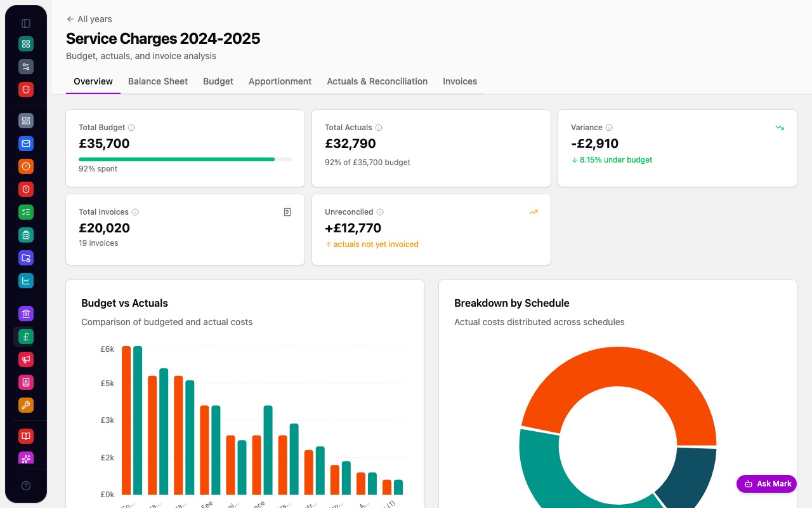The width and height of the screenshot is (812, 508).
Task: Switch to Actuals & Reconciliation tab
Action: coord(377,81)
